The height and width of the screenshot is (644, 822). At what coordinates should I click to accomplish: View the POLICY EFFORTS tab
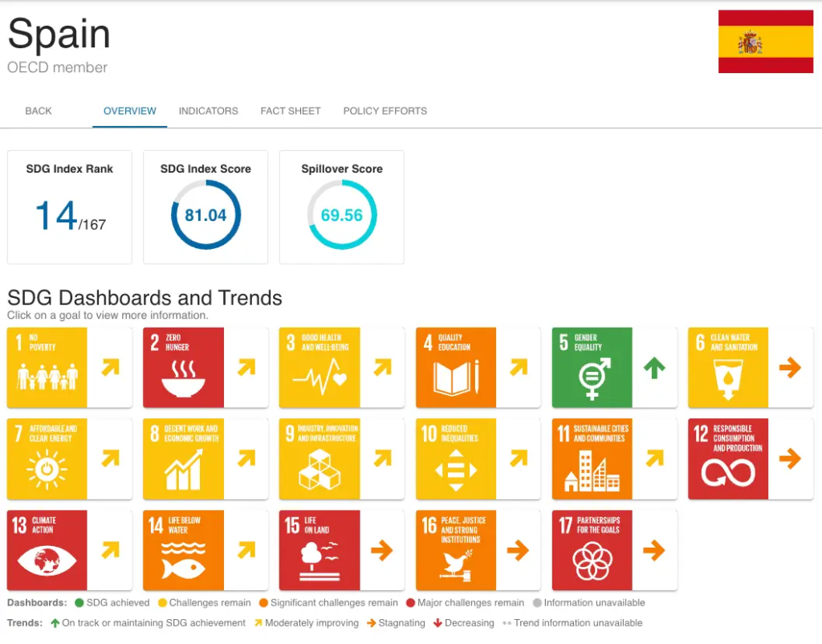pos(385,111)
